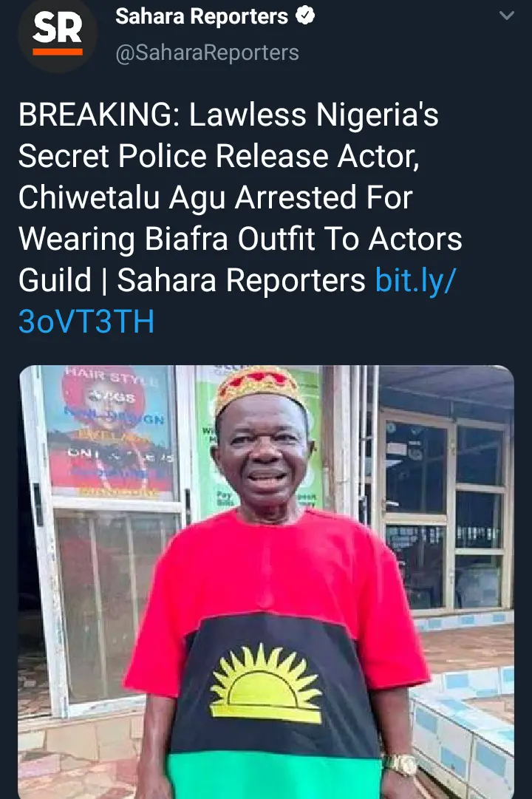
Task: Click the word BREAKING in the tweet
Action: tap(99, 115)
